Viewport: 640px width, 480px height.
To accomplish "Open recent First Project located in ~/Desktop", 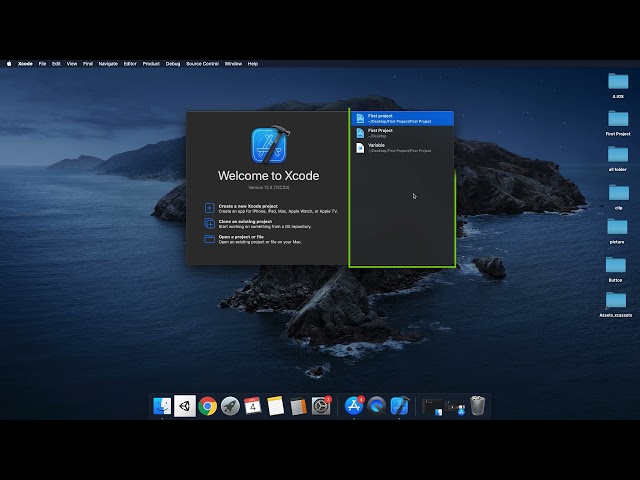I will point(402,133).
